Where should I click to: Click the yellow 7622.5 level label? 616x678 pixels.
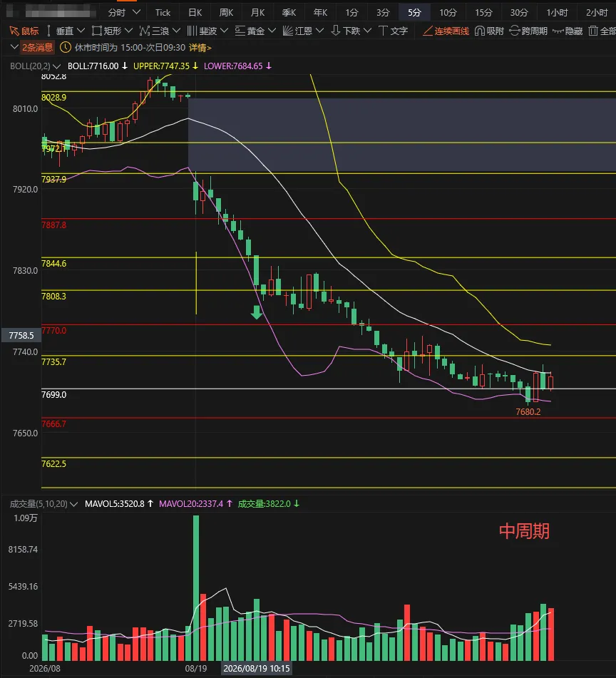(x=53, y=463)
